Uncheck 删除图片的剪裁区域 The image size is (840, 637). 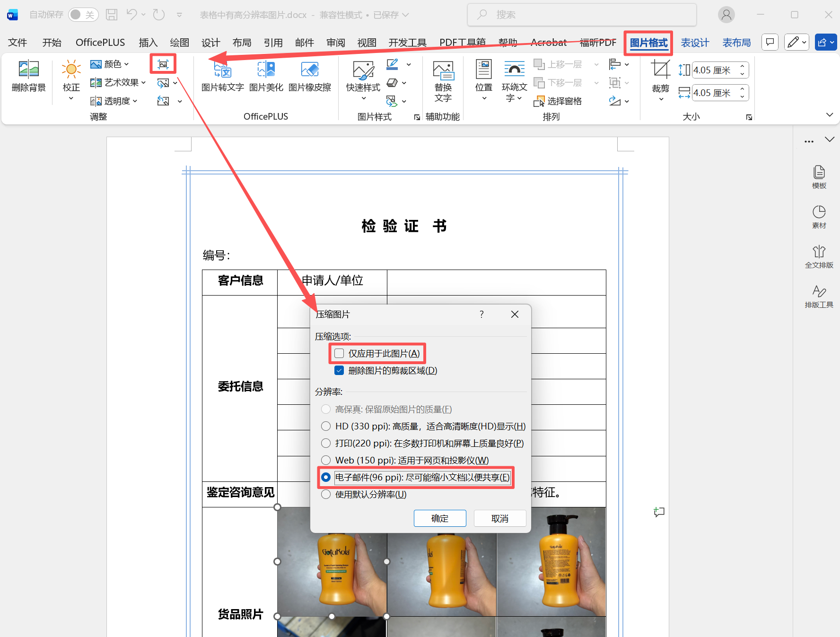339,370
